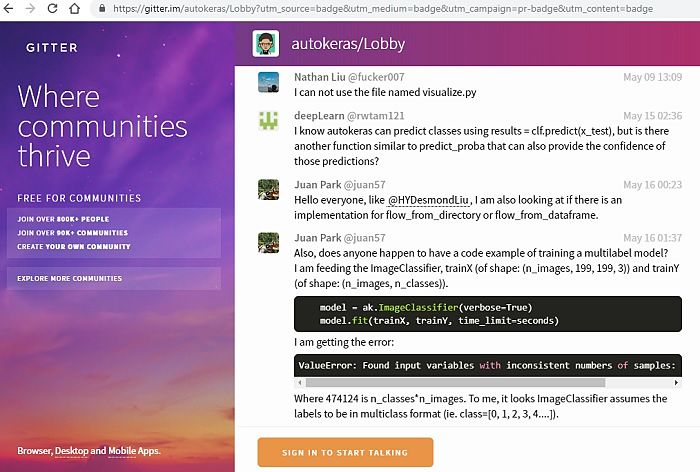Click the horizontal scrollbar thumb under ValueError
The width and height of the screenshot is (700, 472).
[455, 383]
